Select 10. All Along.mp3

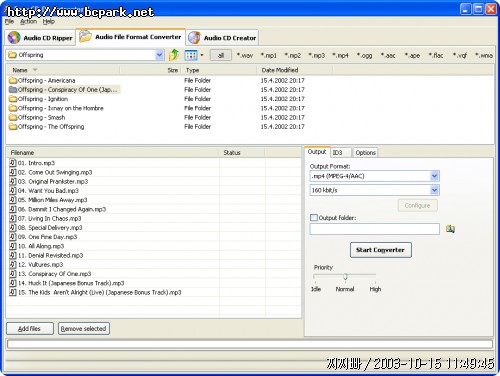[x=41, y=246]
